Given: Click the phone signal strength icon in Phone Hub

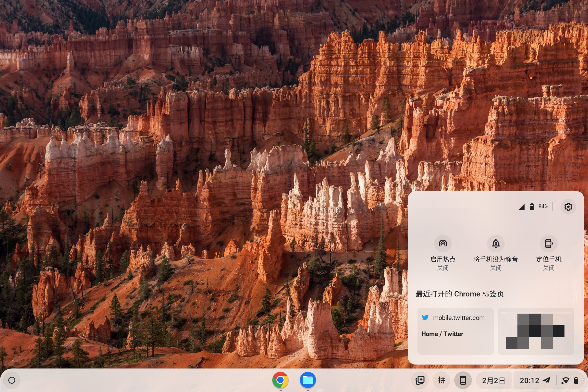Looking at the screenshot, I should tap(522, 207).
